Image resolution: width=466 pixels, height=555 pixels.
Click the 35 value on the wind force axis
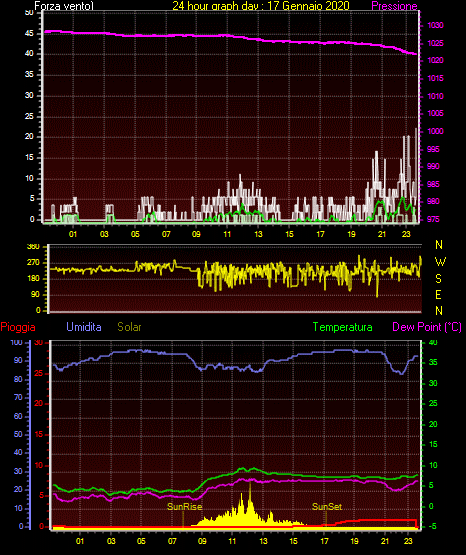coord(29,75)
